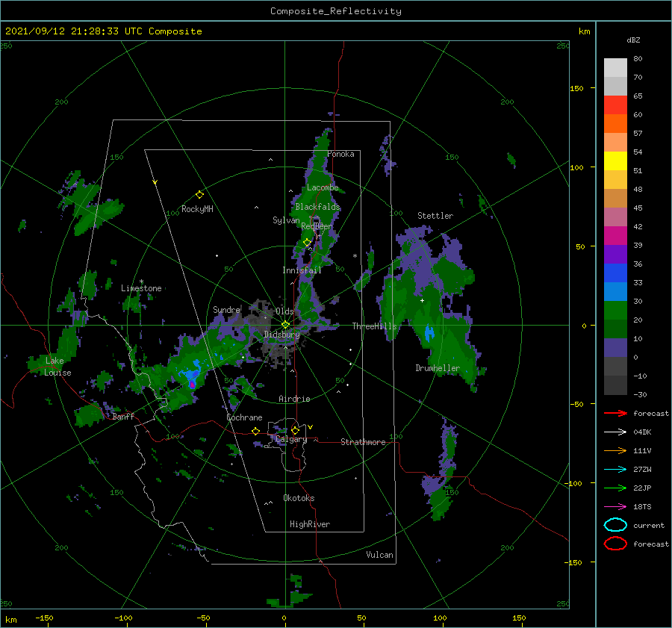Click the orange 111V arrow in legend
672x628 pixels.
coord(615,450)
